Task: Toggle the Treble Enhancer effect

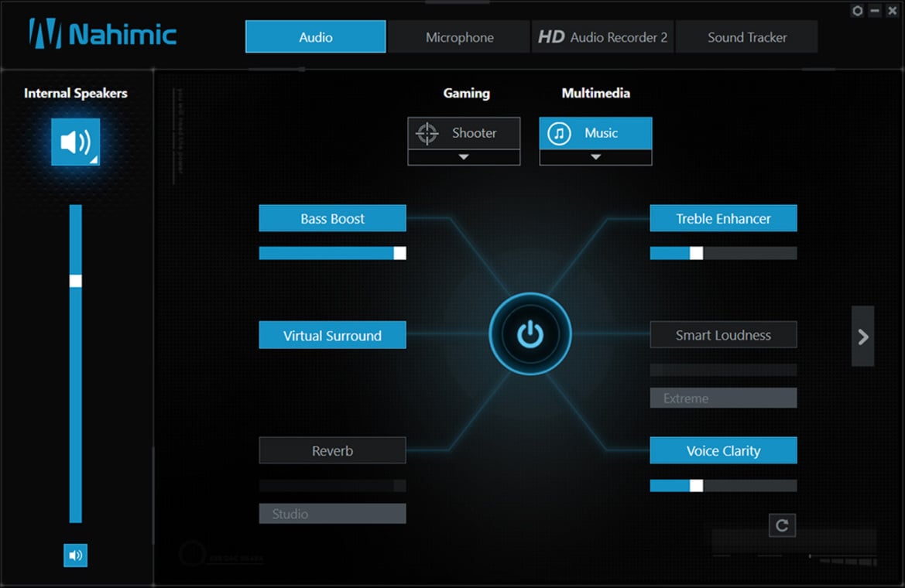Action: [723, 218]
